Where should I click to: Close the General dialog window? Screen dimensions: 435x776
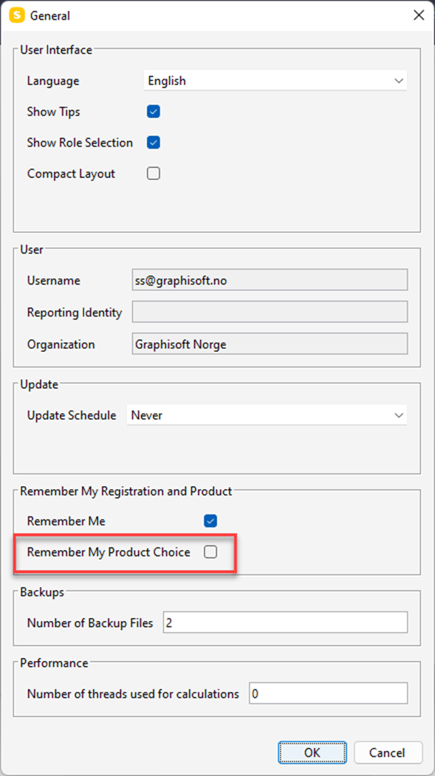[419, 15]
